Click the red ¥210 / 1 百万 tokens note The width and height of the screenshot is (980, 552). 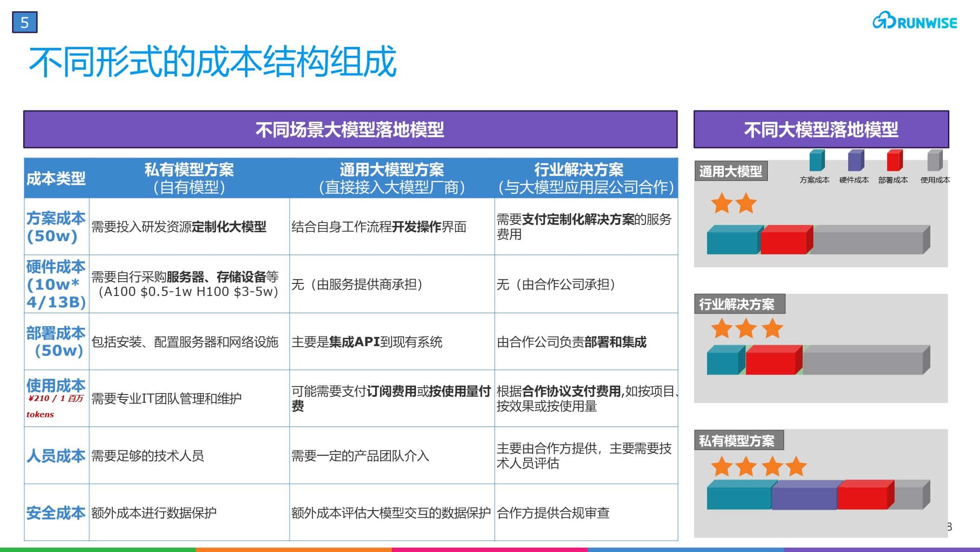[55, 406]
